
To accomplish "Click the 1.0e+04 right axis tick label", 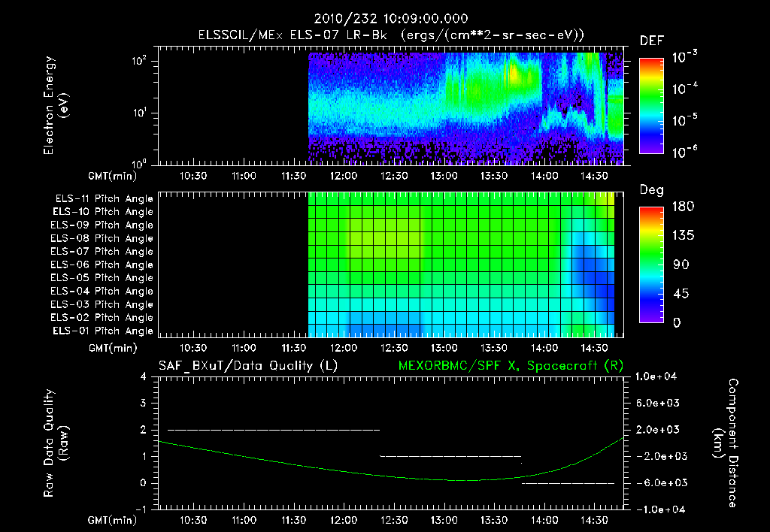I will pos(656,376).
